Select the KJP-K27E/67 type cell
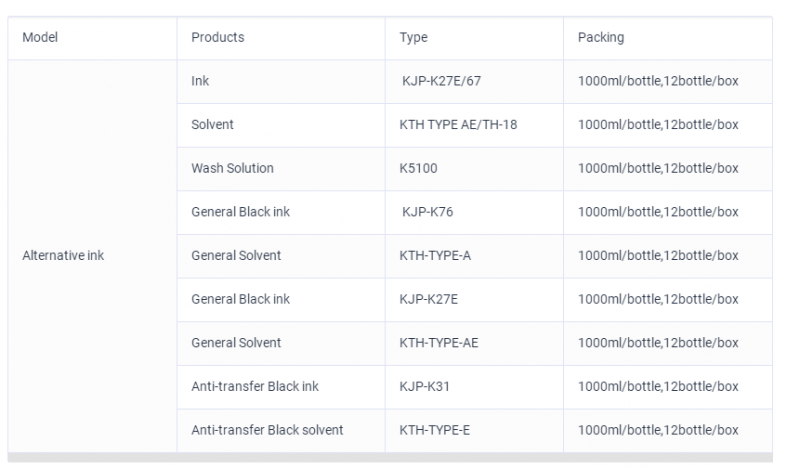Viewport: 800px width, 468px height. (x=474, y=82)
